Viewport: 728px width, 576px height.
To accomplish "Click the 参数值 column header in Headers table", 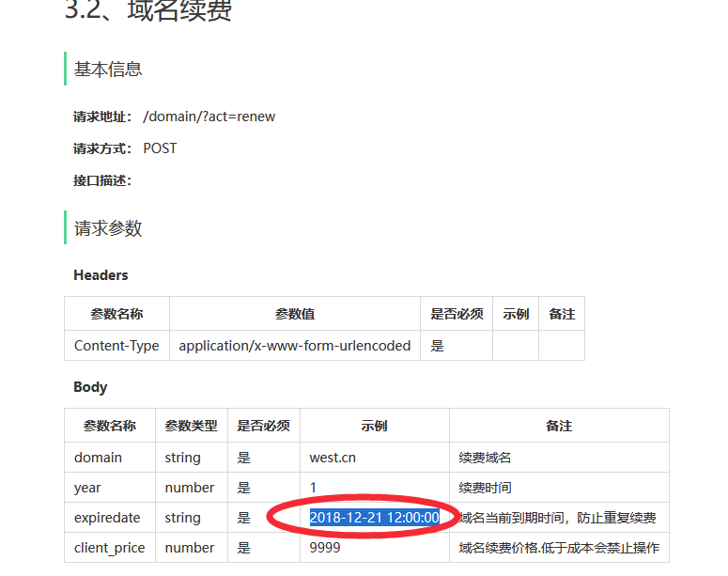I will (294, 314).
